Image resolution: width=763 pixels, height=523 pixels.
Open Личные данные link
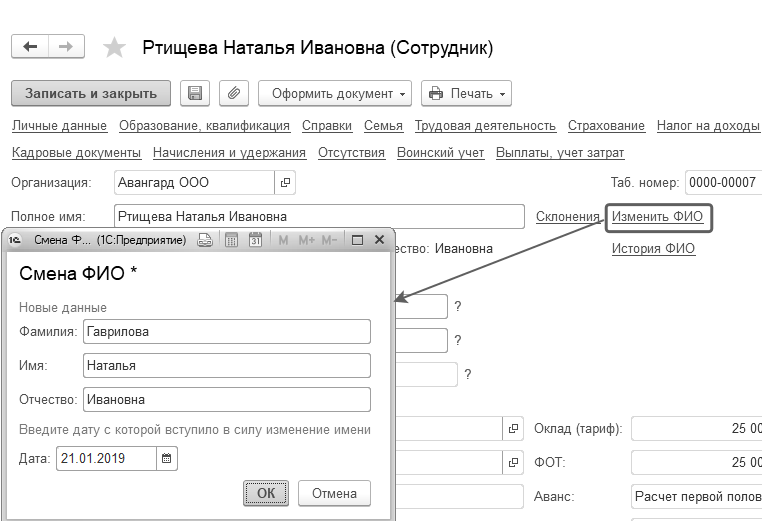tap(59, 126)
